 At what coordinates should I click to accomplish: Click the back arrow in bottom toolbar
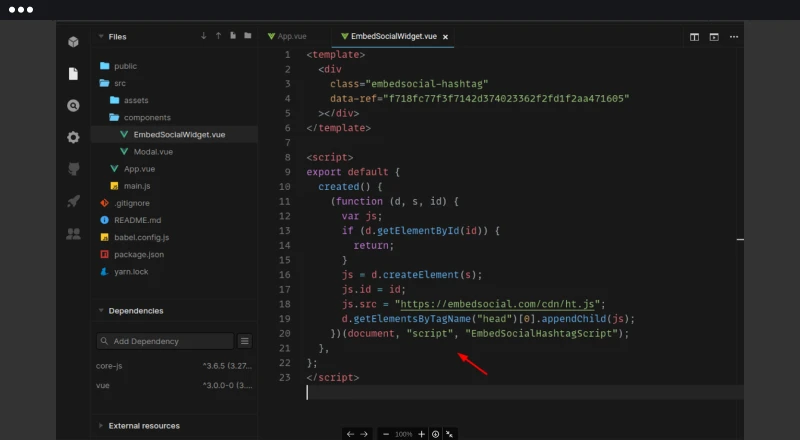(350, 434)
